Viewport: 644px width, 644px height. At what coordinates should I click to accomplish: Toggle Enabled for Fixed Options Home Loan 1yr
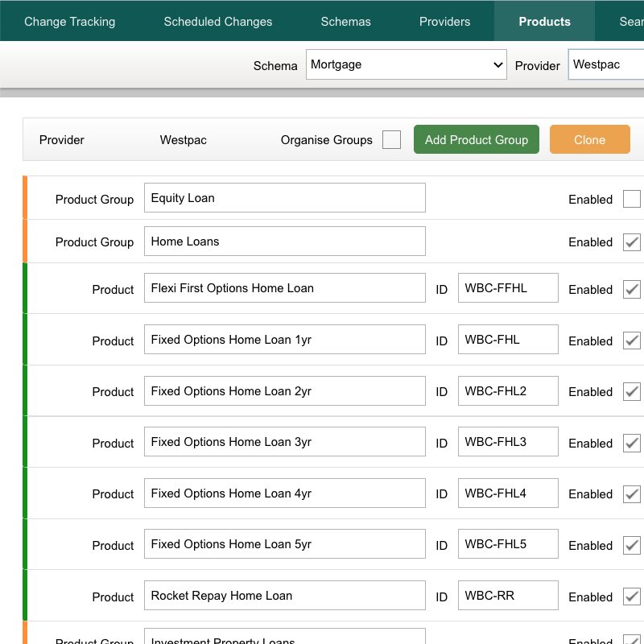[x=632, y=341]
